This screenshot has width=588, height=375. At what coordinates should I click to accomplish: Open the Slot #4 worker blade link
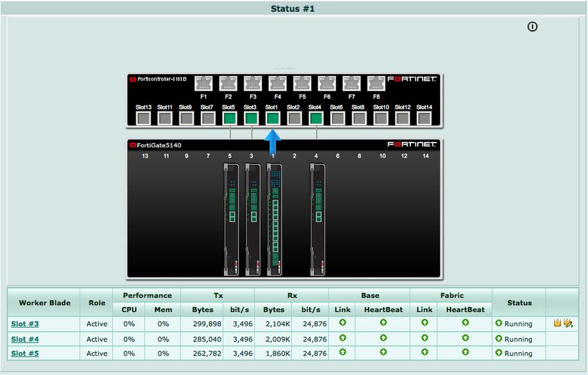click(25, 339)
